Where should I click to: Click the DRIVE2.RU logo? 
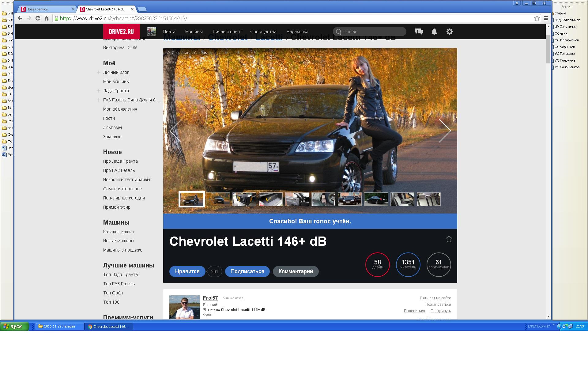coord(121,32)
